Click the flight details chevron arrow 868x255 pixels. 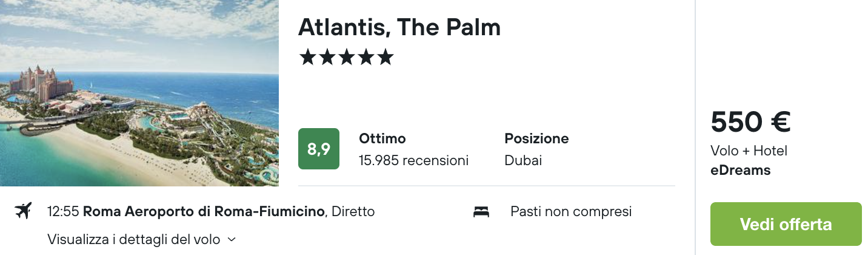[231, 240]
